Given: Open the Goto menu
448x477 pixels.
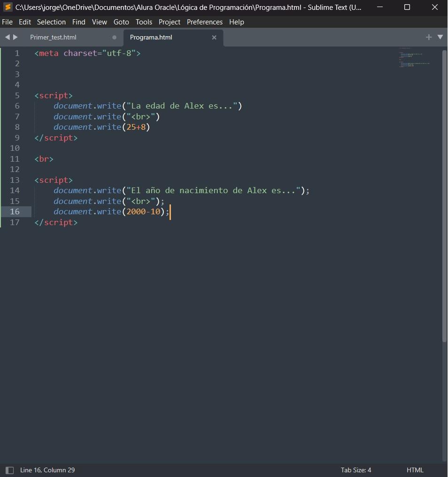Looking at the screenshot, I should click(x=121, y=22).
